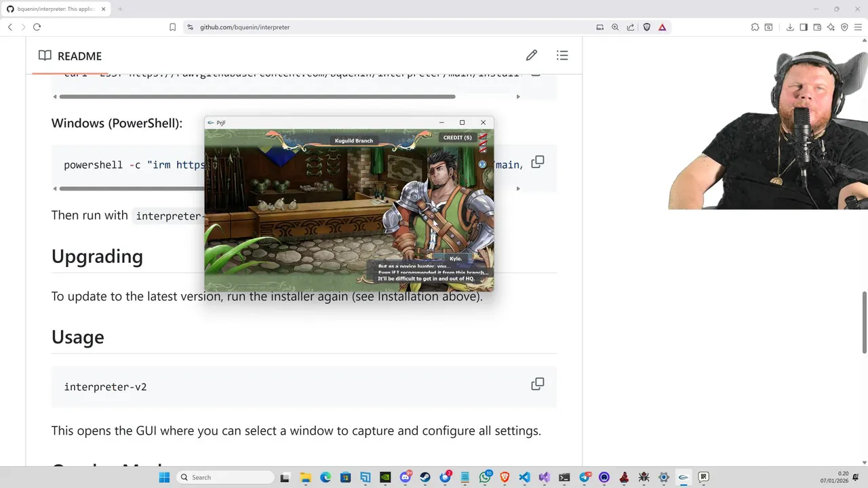Open the Brave Shields lion icon
This screenshot has width=868, height=488.
[x=647, y=27]
